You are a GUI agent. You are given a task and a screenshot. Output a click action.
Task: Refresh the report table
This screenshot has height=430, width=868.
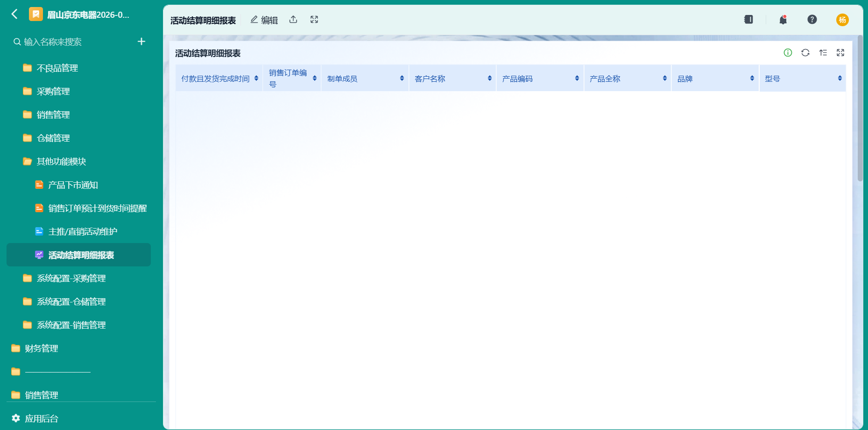pyautogui.click(x=805, y=53)
